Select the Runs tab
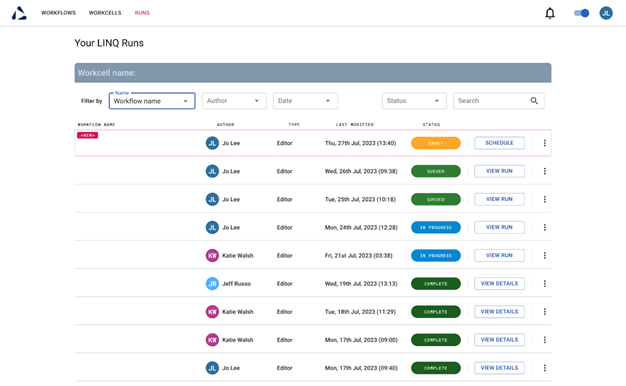 click(142, 13)
